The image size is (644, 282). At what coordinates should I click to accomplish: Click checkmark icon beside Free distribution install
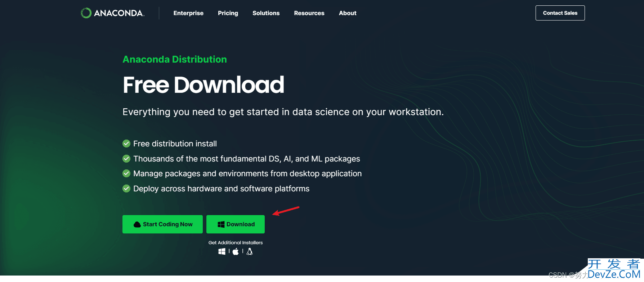(126, 144)
